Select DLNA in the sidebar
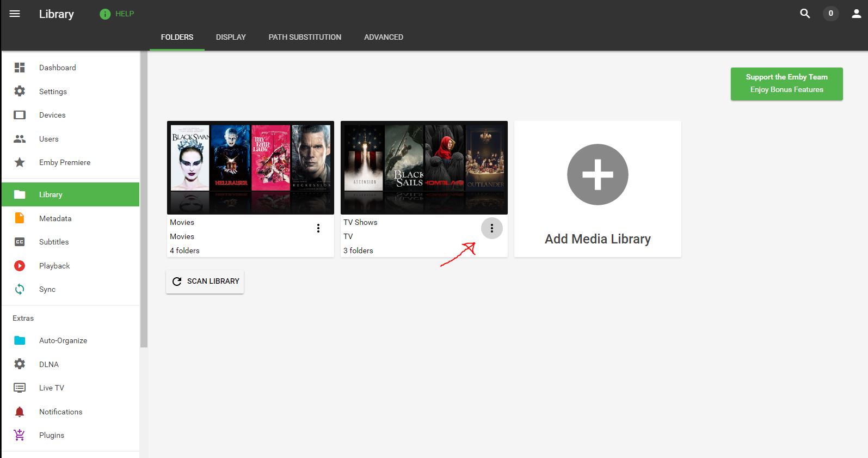Screen dimensions: 868x458 pos(71,364)
